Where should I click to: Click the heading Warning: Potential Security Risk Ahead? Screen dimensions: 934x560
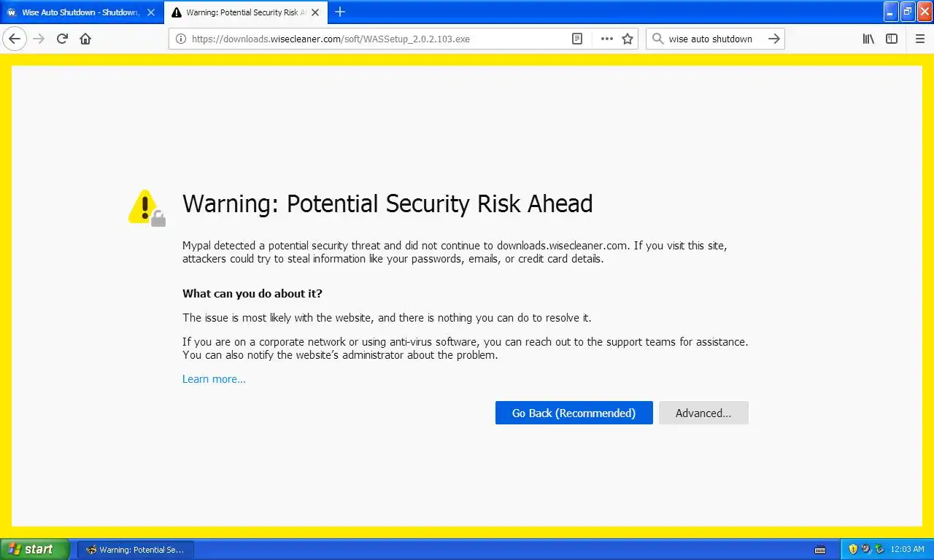(387, 203)
